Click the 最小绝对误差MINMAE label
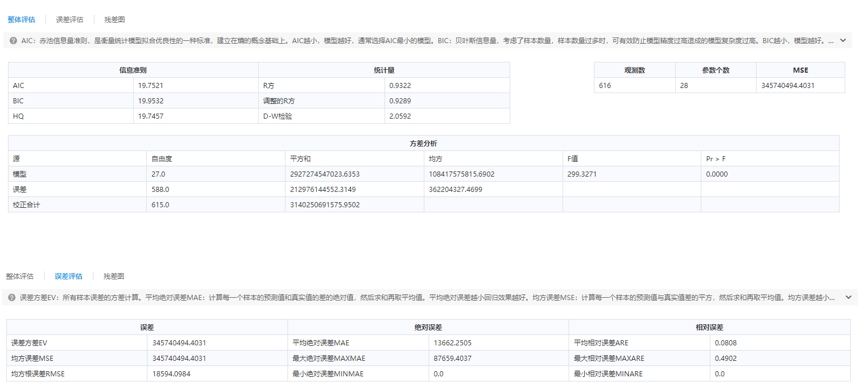This screenshot has height=391, width=866. coord(328,374)
